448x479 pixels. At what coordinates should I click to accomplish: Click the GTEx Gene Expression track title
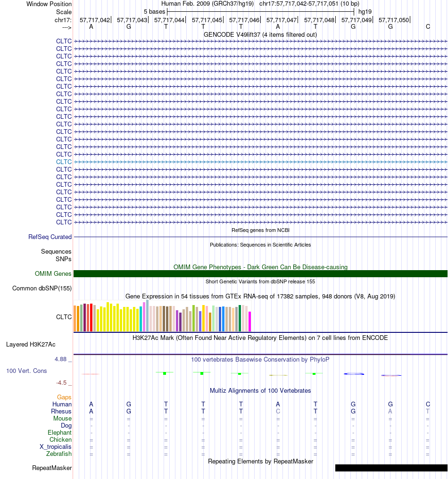pyautogui.click(x=260, y=297)
